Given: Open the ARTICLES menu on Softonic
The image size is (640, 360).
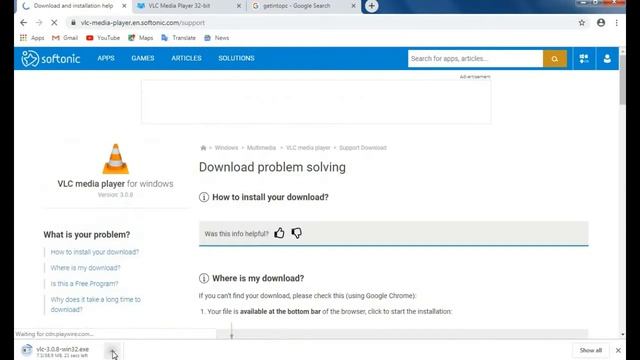Looking at the screenshot, I should [186, 58].
